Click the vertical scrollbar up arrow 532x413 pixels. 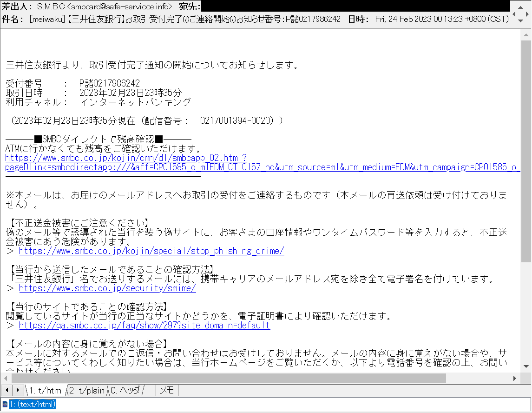526,35
